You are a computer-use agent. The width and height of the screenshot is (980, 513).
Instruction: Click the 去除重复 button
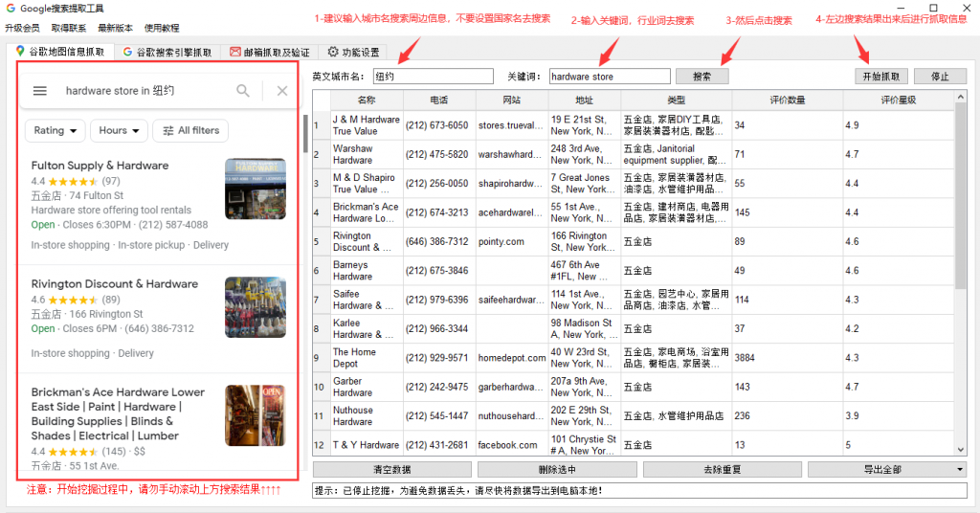click(x=722, y=469)
